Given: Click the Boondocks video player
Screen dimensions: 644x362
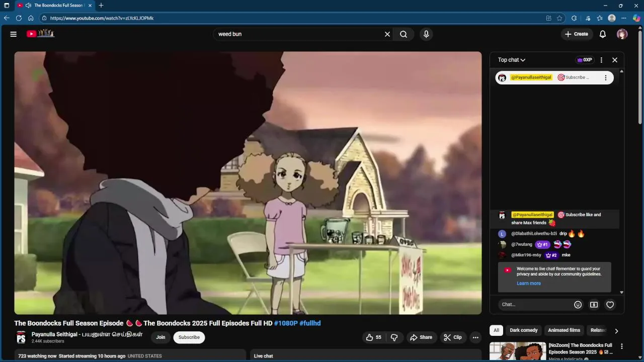Looking at the screenshot, I should (x=248, y=183).
